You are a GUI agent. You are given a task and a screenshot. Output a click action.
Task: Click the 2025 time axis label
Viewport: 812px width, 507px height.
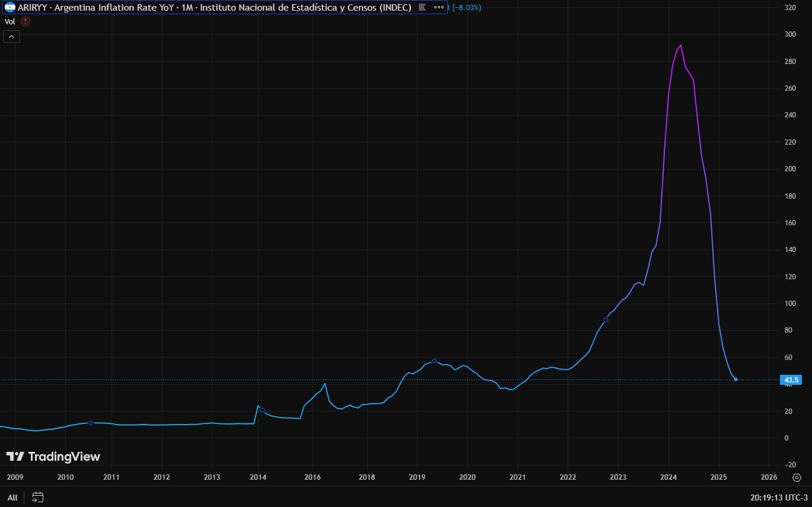719,477
